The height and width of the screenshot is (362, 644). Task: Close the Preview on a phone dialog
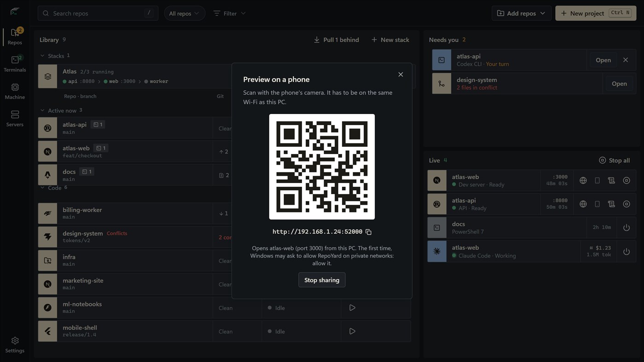400,75
